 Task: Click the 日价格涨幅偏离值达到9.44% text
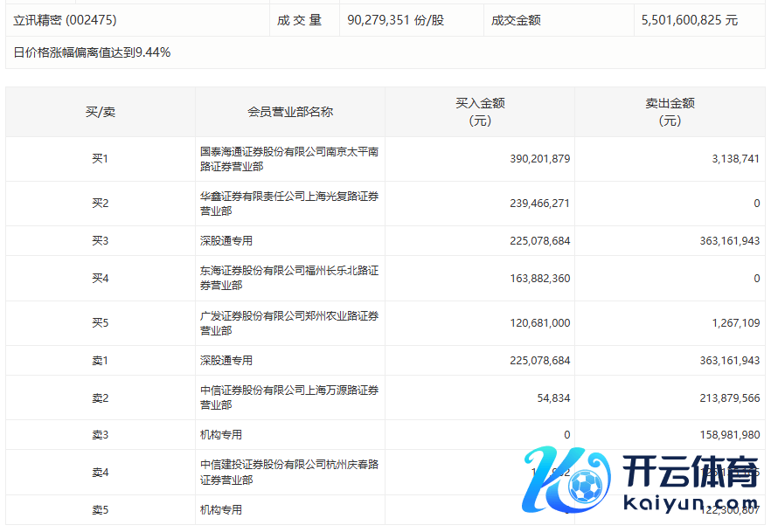pos(93,52)
